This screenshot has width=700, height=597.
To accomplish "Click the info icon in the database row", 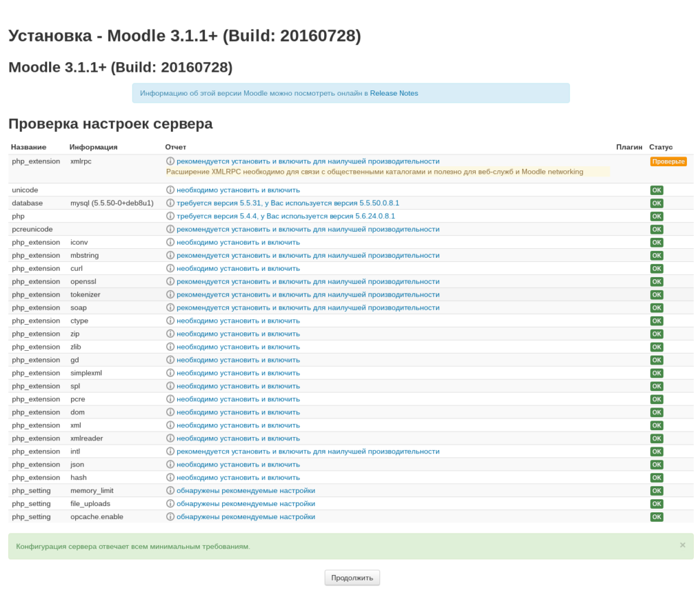I will tap(170, 202).
